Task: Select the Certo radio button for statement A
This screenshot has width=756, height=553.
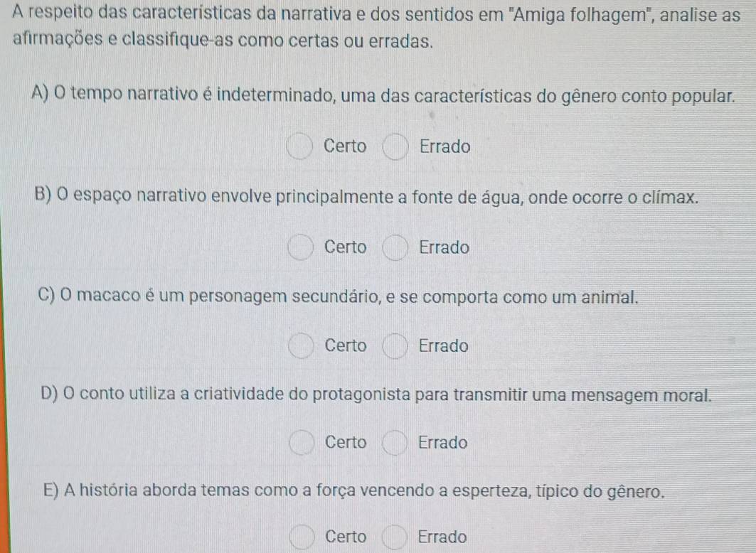Action: 301,148
